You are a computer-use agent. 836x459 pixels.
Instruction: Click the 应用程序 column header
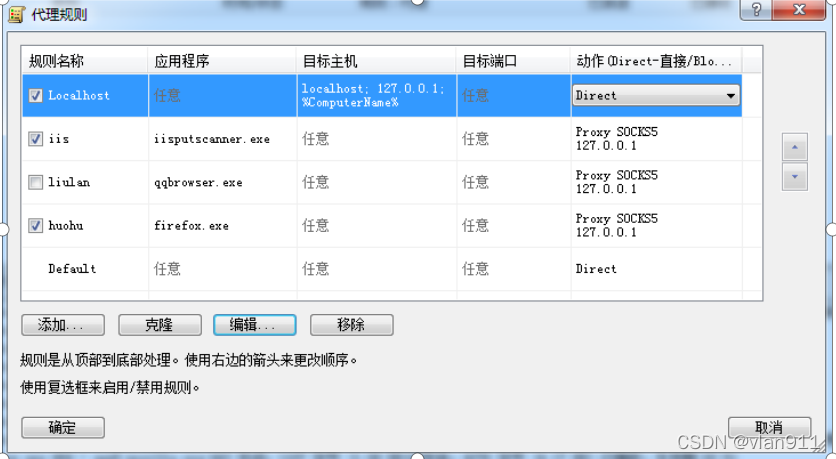coord(222,61)
